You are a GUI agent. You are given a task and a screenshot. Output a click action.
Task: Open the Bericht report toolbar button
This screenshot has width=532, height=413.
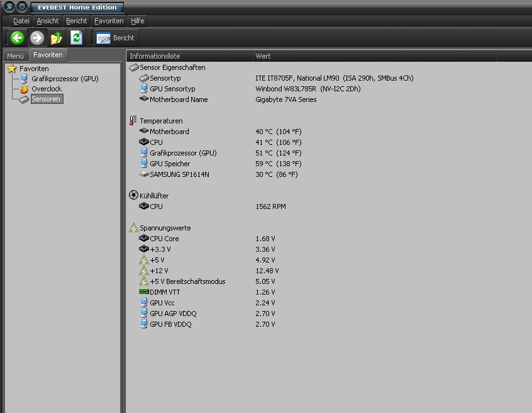coord(115,38)
